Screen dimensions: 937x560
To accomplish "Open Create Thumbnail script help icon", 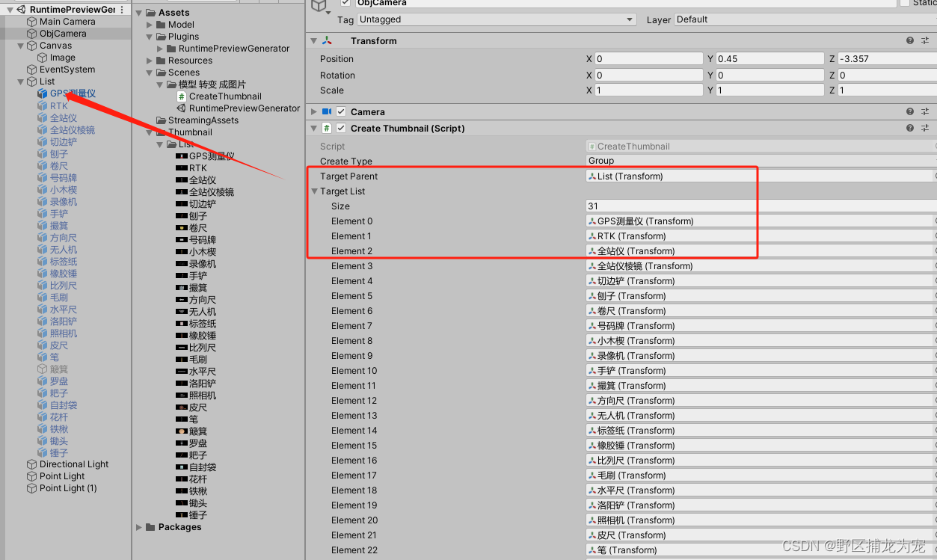I will (910, 128).
